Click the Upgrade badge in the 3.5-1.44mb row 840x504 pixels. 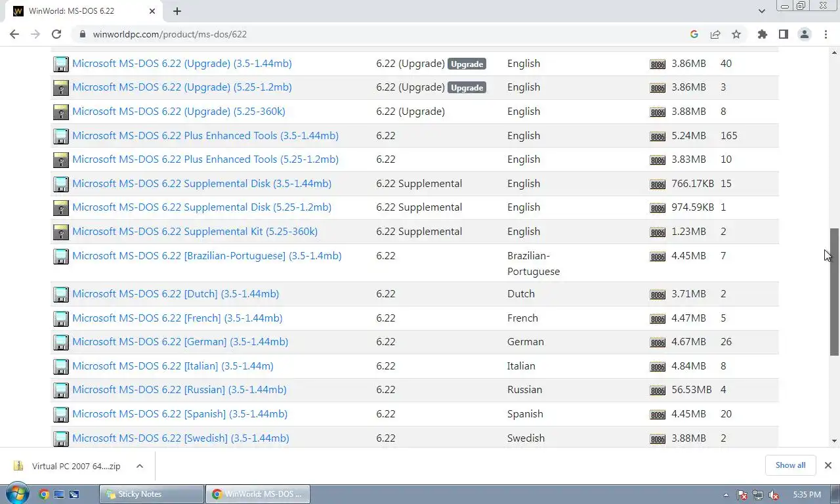[467, 64]
